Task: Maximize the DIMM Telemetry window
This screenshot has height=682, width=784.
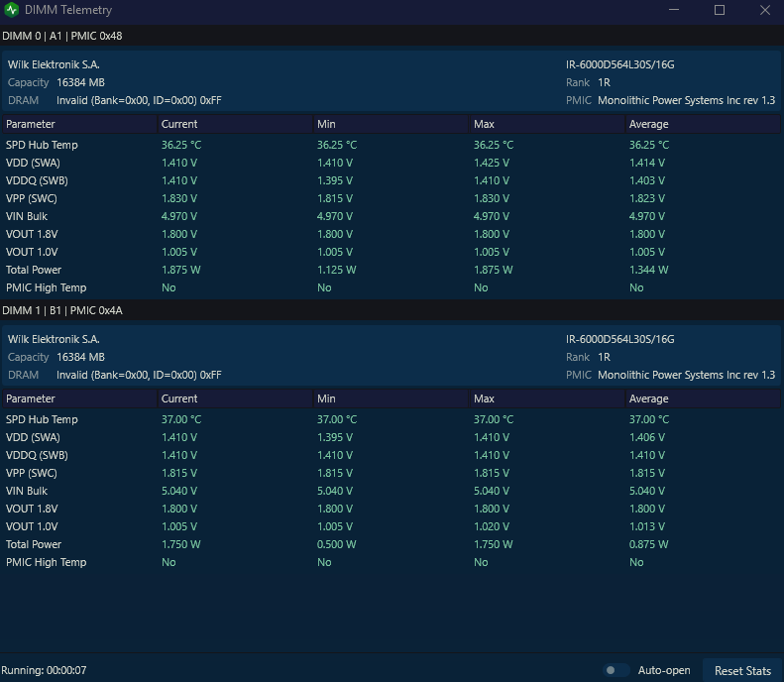Action: [x=719, y=10]
